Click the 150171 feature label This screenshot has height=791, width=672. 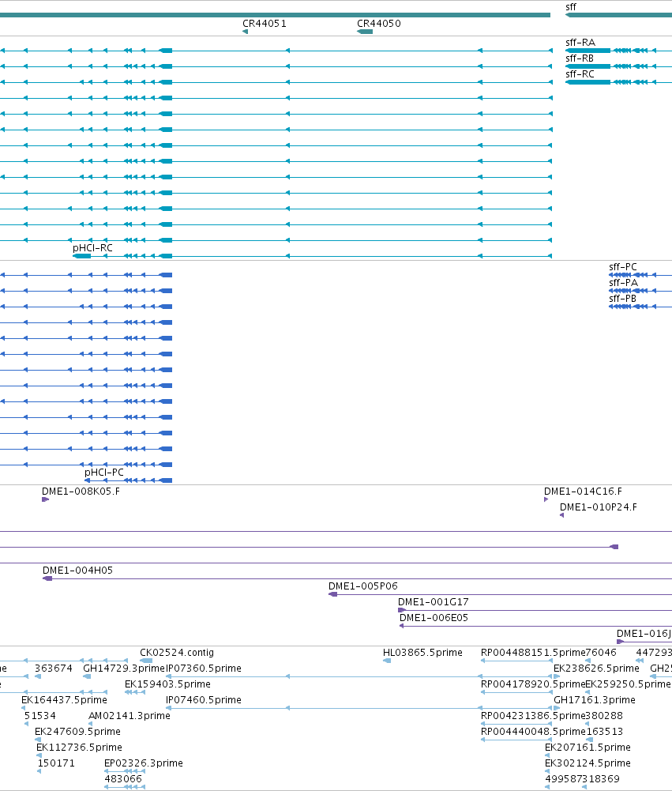(x=56, y=763)
